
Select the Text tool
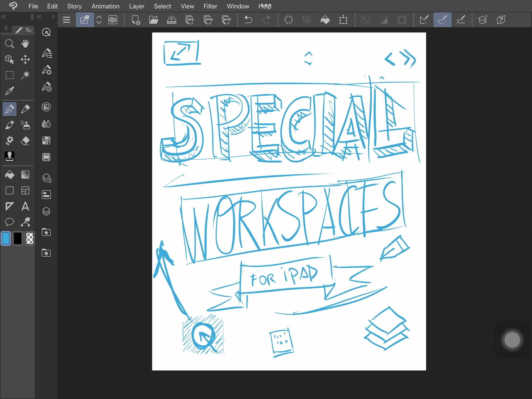click(25, 206)
